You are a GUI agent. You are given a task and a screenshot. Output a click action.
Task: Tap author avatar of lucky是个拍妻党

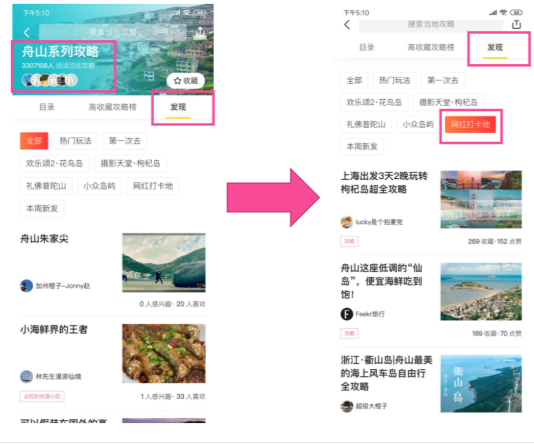pos(347,222)
